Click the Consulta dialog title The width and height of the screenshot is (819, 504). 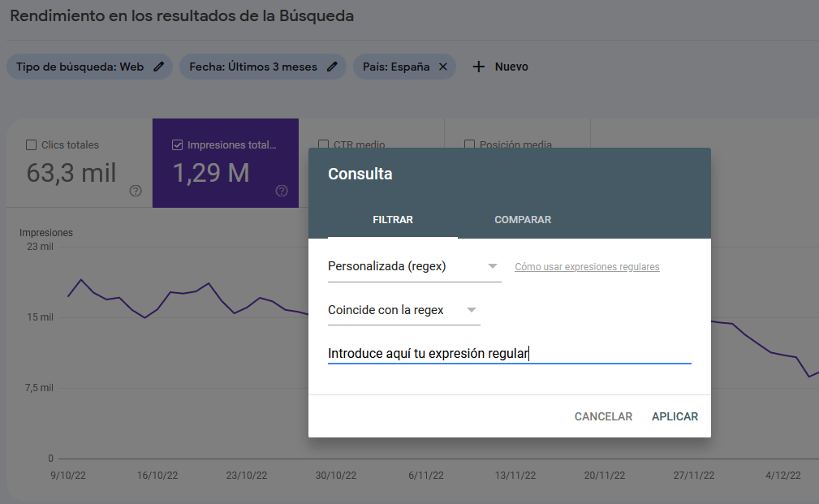(x=360, y=174)
